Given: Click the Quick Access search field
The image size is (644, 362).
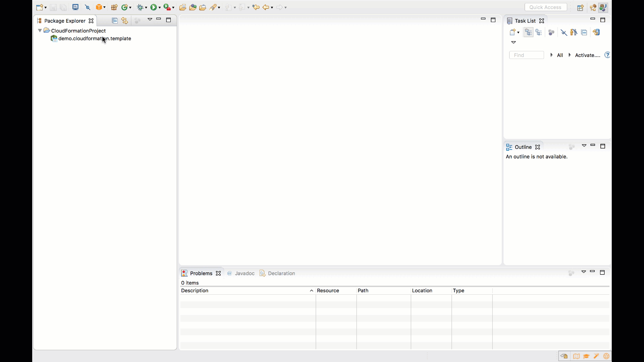Looking at the screenshot, I should tap(545, 7).
